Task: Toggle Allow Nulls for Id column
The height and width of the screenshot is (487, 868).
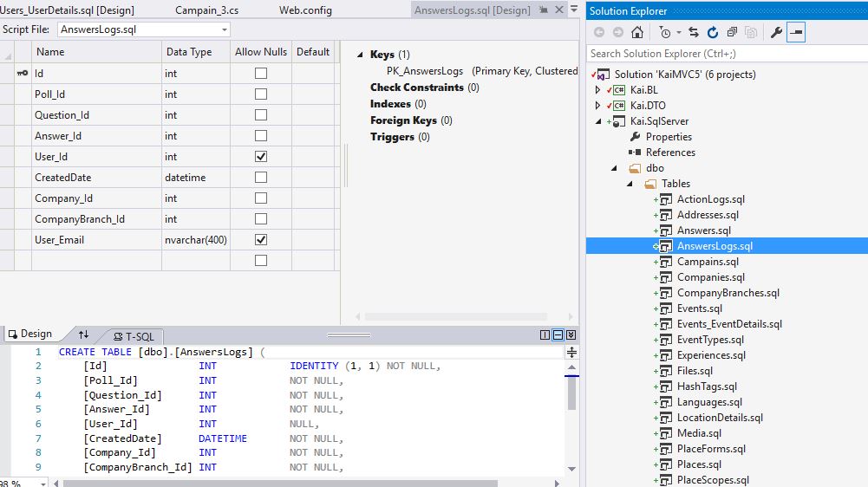Action: [x=261, y=73]
